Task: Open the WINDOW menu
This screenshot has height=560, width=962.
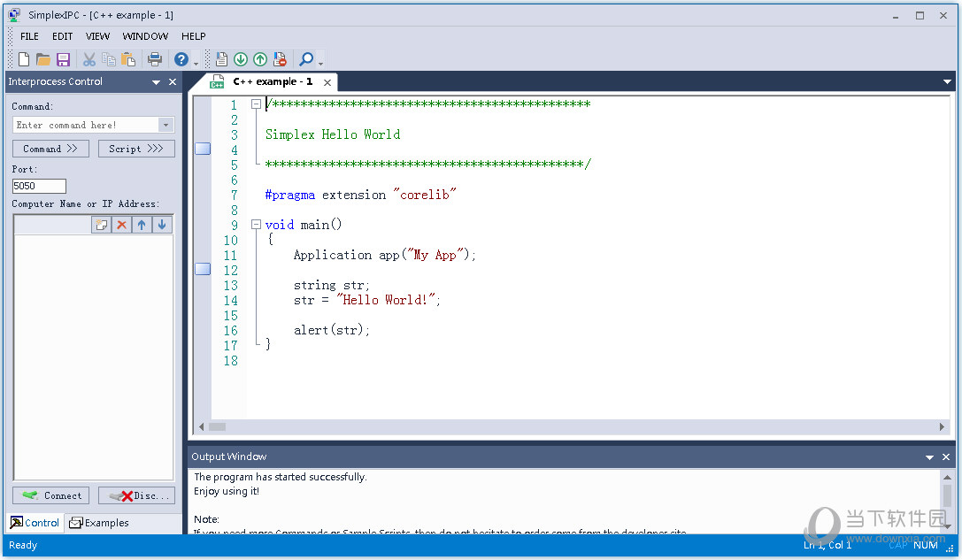Action: tap(145, 36)
